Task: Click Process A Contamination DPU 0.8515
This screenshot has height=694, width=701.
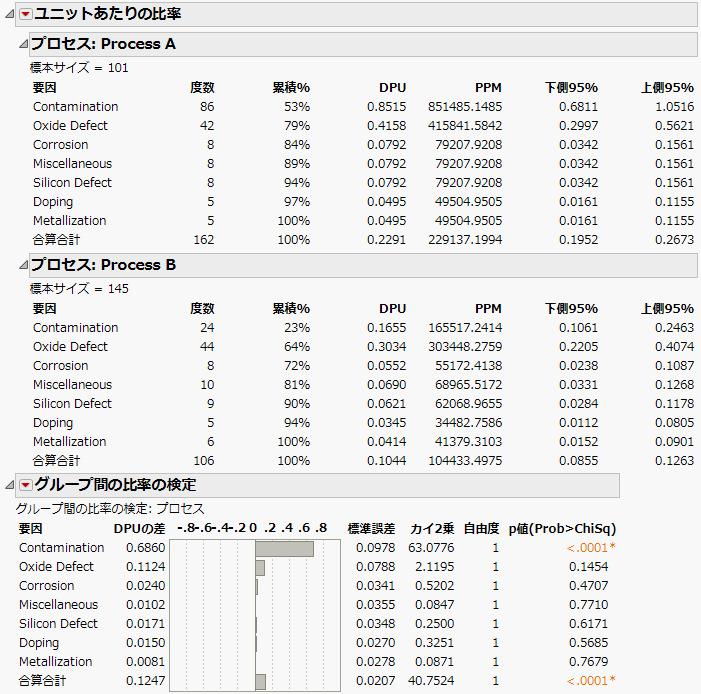Action: pyautogui.click(x=386, y=106)
